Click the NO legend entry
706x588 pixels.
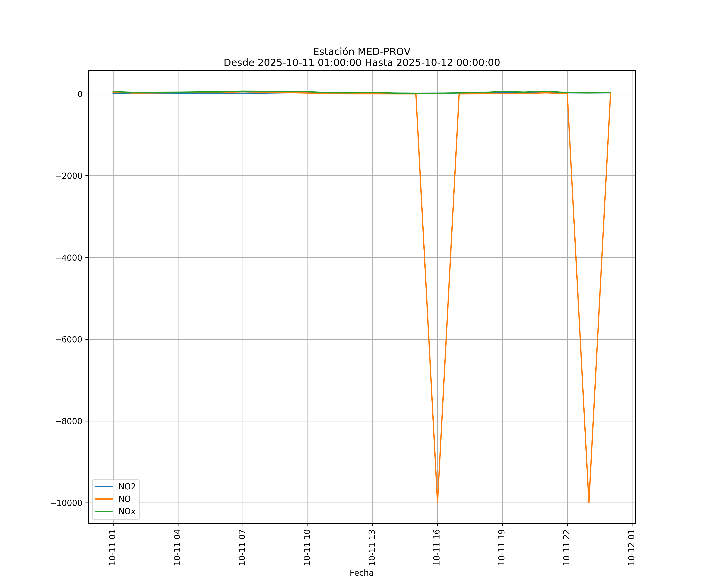124,499
